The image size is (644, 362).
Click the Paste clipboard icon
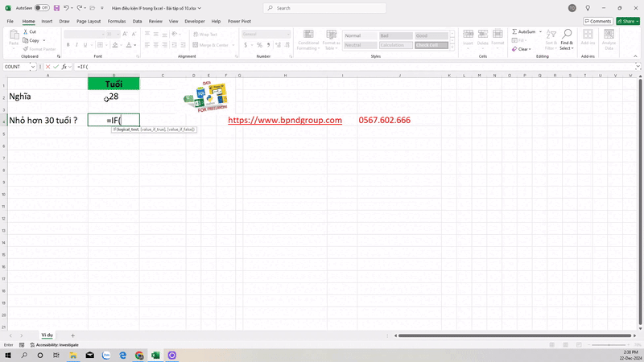pos(14,35)
